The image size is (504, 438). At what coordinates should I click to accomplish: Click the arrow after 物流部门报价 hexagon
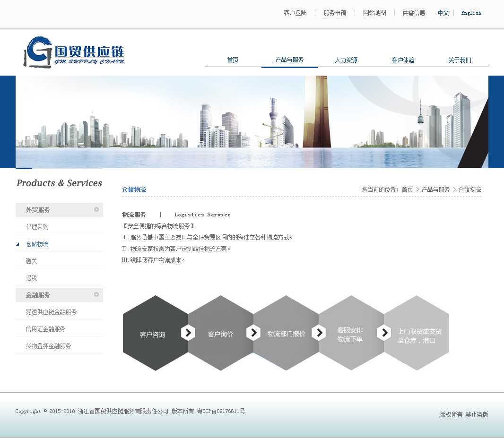pyautogui.click(x=319, y=333)
